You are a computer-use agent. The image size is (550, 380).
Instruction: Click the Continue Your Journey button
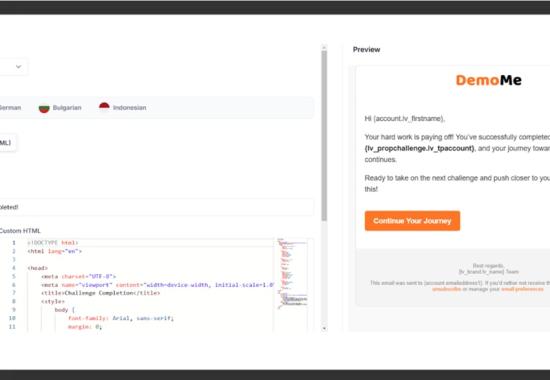pos(412,221)
